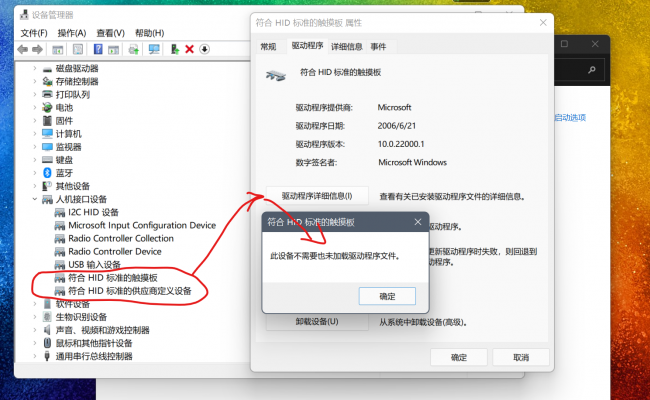
Task: Click the printer icon beside 打印队列
Action: coord(47,95)
